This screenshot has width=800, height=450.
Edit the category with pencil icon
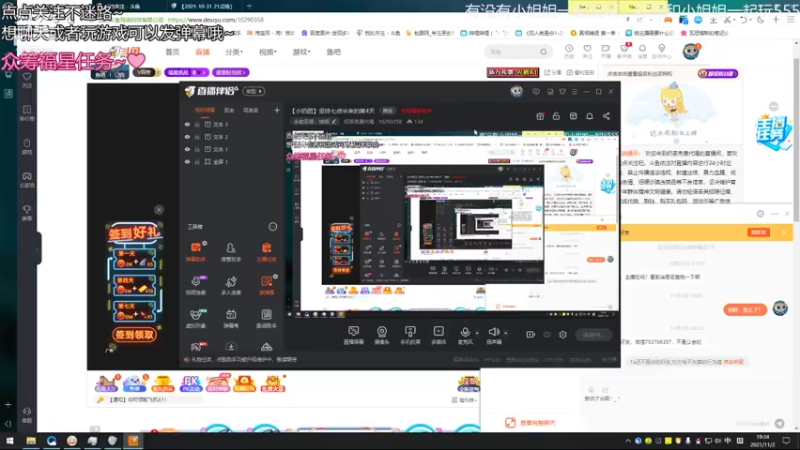tap(334, 121)
